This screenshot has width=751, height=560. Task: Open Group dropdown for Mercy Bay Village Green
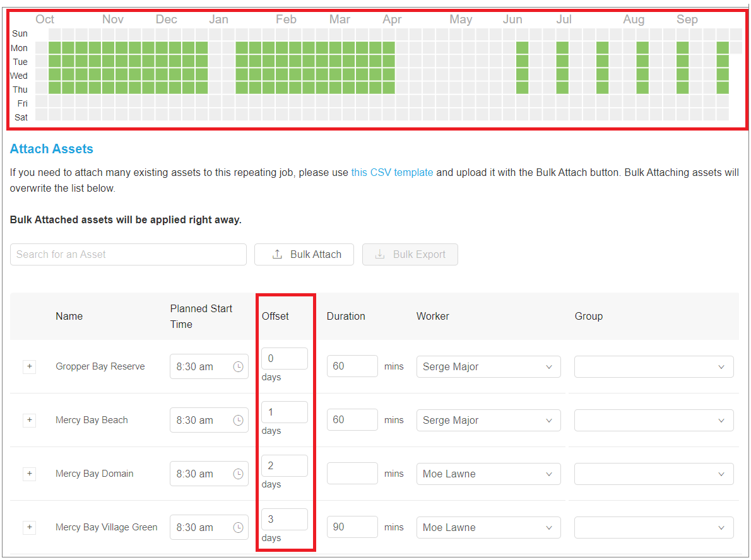pos(654,527)
